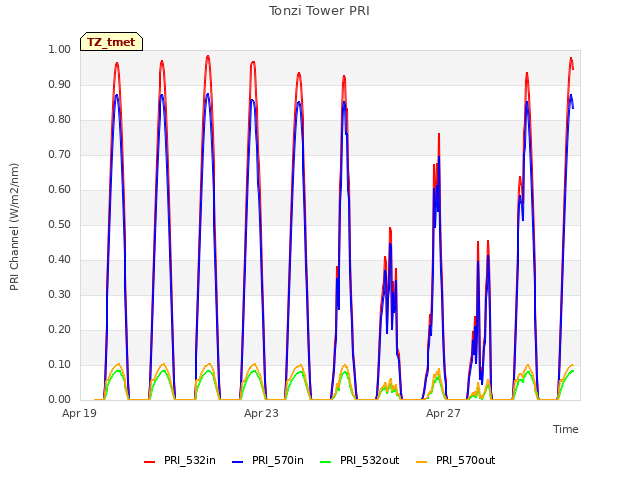Click the Apr 19 x-axis tick label
This screenshot has width=640, height=480.
tap(79, 413)
